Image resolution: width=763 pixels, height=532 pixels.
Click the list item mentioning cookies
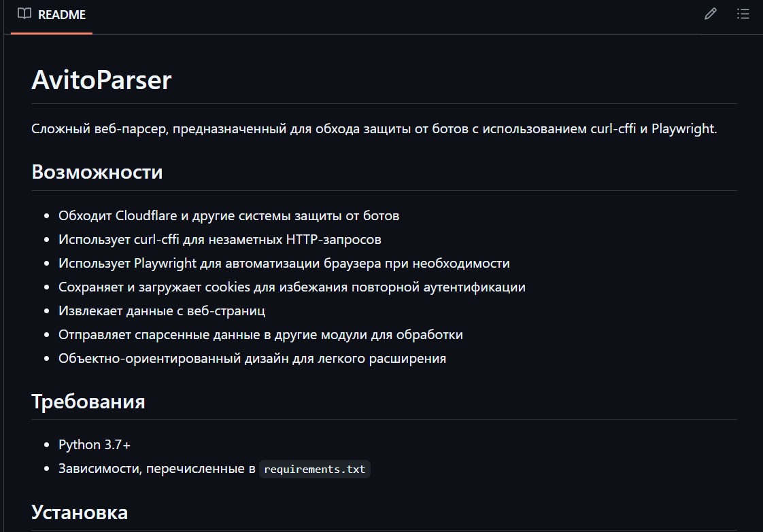(x=292, y=287)
